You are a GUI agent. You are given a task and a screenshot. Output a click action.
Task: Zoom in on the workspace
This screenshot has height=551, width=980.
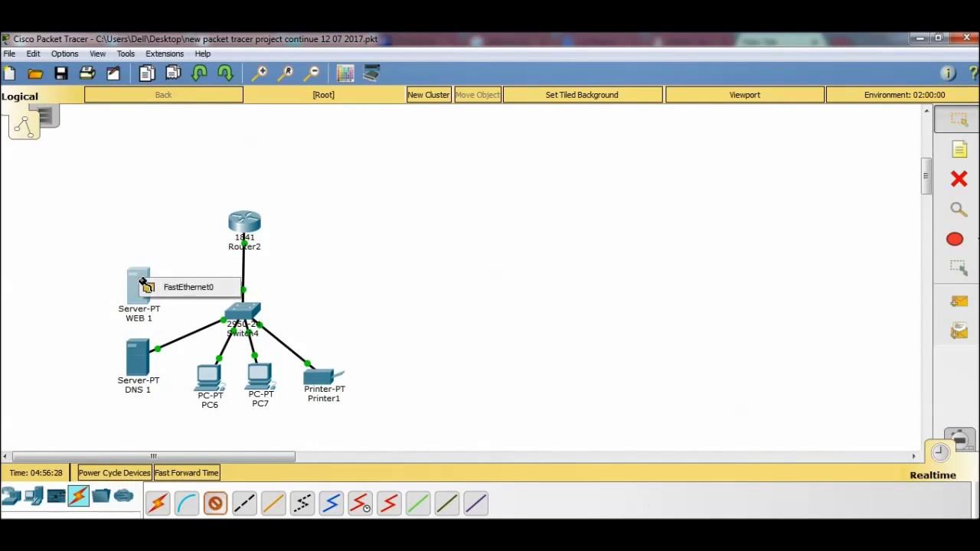[260, 73]
